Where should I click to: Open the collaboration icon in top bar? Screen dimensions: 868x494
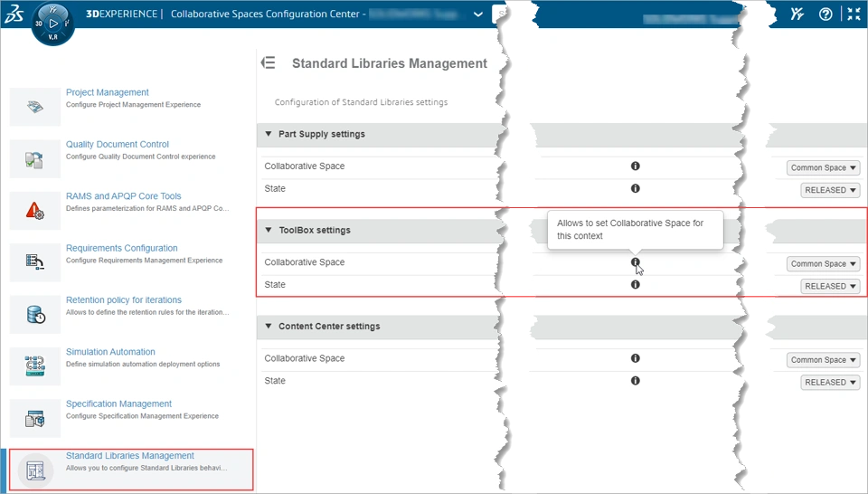(x=797, y=14)
